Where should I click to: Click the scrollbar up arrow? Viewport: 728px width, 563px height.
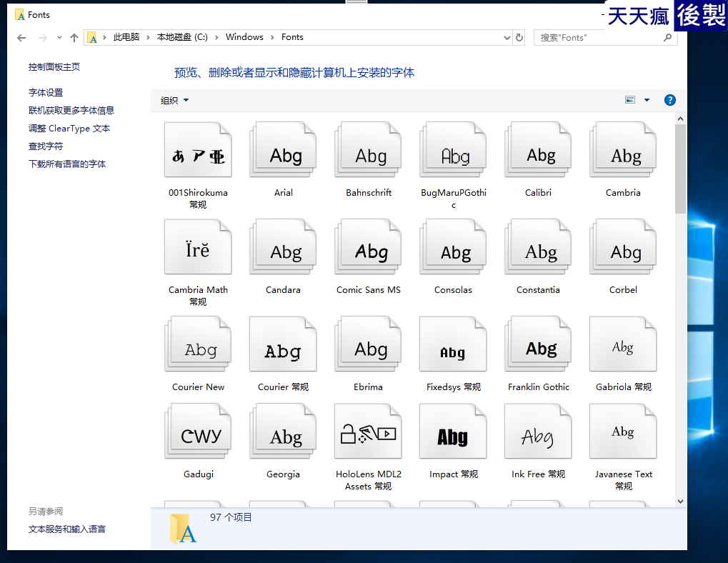(x=680, y=119)
